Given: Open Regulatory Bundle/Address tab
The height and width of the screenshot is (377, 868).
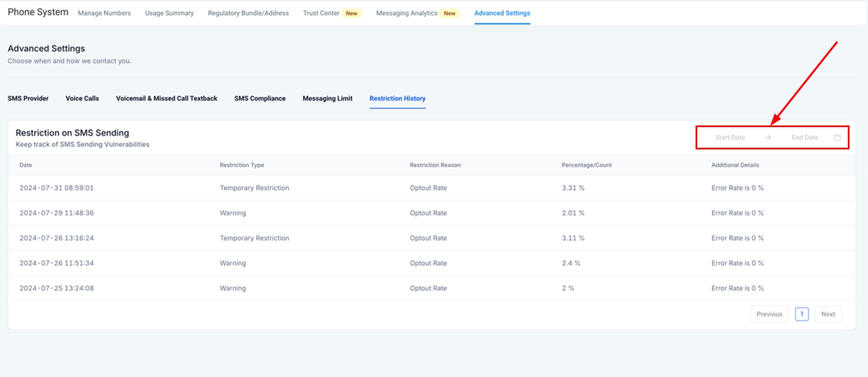Looking at the screenshot, I should [248, 13].
